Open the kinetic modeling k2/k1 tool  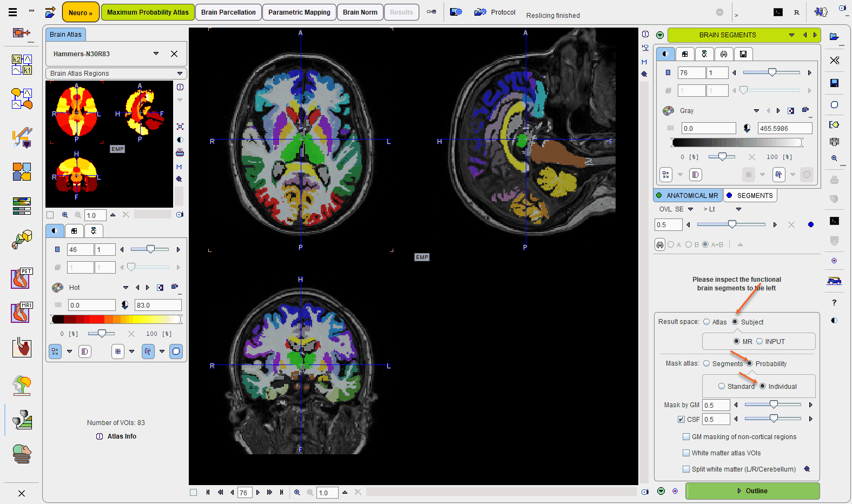[x=22, y=64]
